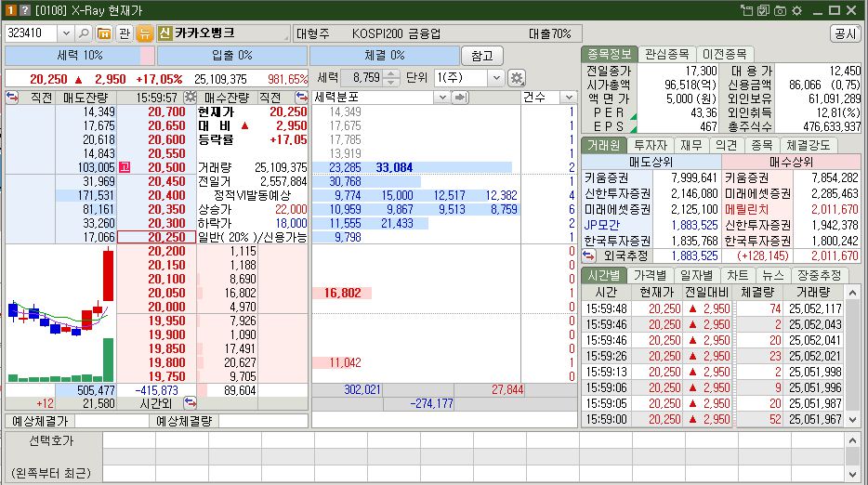The height and width of the screenshot is (485, 868).
Task: Click the stock code input field 323410
Action: [31, 33]
